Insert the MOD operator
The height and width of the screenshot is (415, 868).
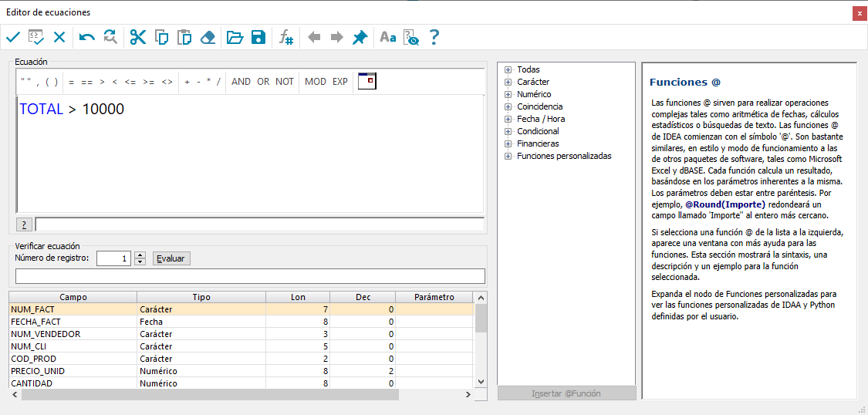pos(316,81)
